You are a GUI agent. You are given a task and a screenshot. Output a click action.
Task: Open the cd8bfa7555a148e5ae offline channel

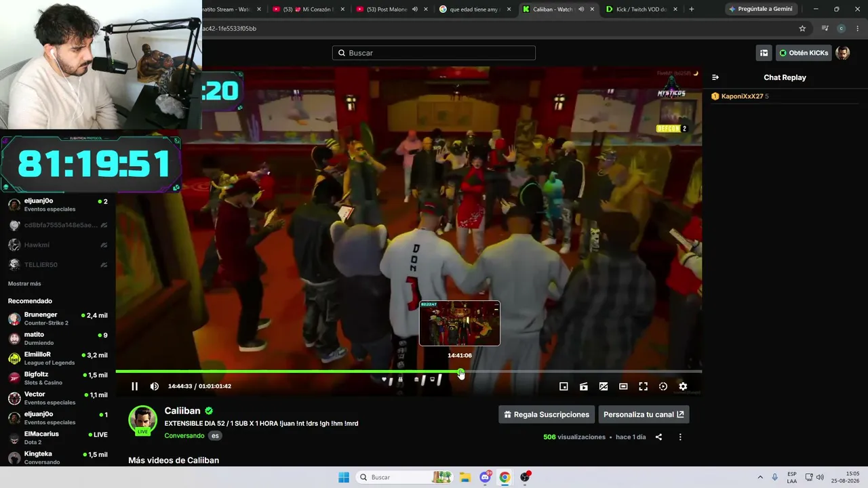pos(58,225)
